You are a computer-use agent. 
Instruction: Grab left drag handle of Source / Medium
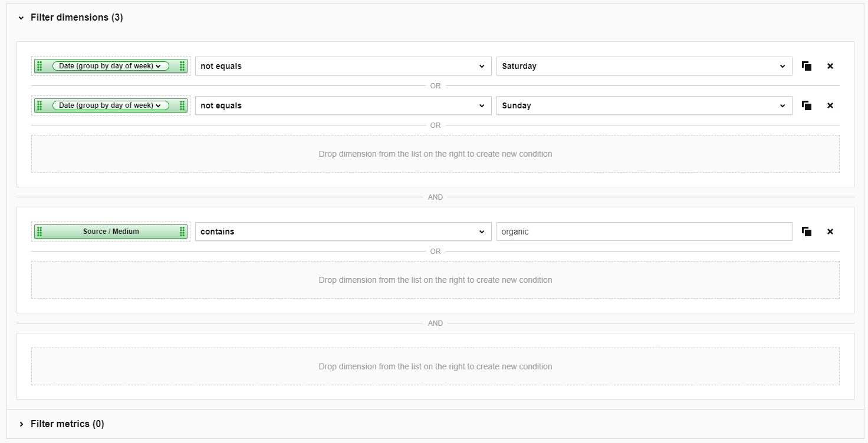(40, 232)
